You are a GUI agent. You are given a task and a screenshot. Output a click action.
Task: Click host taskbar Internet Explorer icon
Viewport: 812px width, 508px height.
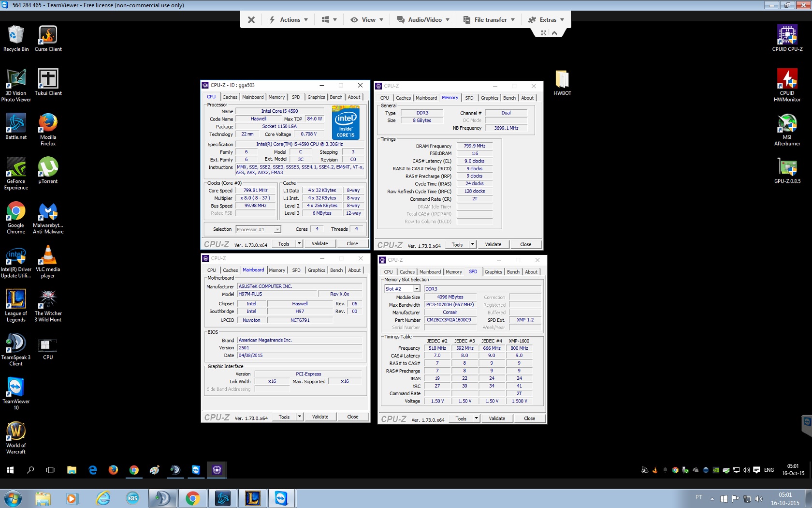point(102,498)
